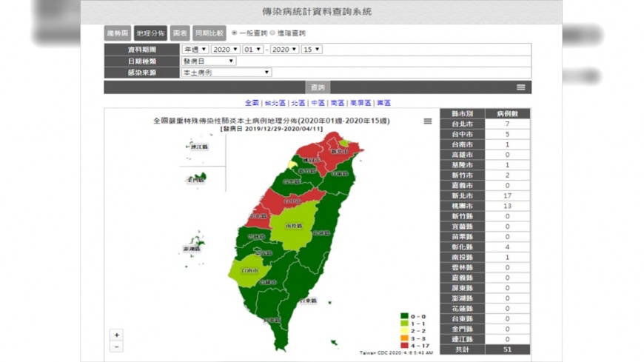Click the dark green 0-0 legend swatch
Viewport: 644px width, 362px height.
(405, 316)
